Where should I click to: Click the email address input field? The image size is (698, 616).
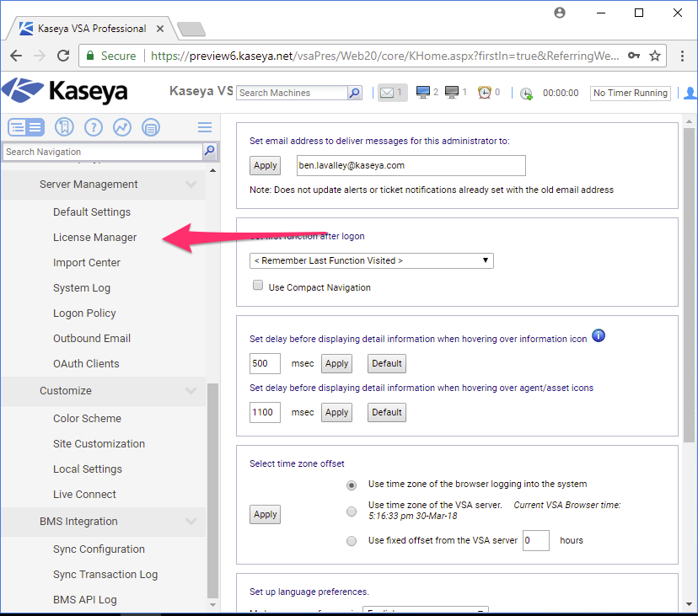(411, 165)
